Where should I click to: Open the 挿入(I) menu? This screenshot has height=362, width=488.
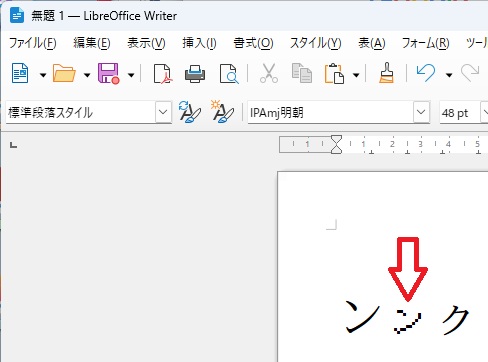[199, 43]
